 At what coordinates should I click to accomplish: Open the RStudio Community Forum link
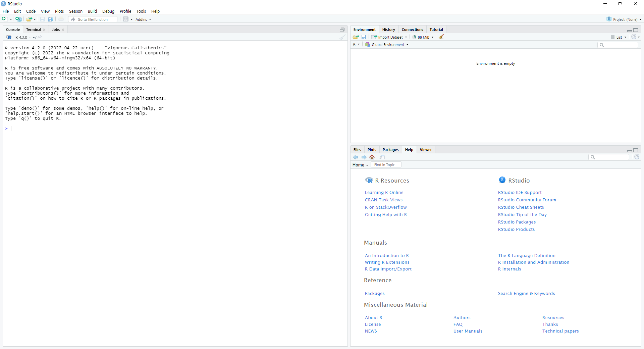(x=527, y=200)
